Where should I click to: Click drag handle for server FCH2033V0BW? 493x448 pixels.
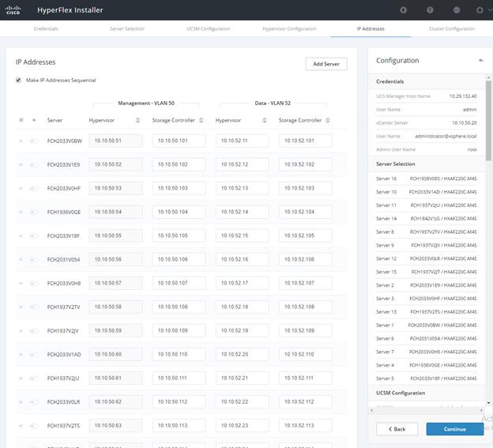coord(21,141)
